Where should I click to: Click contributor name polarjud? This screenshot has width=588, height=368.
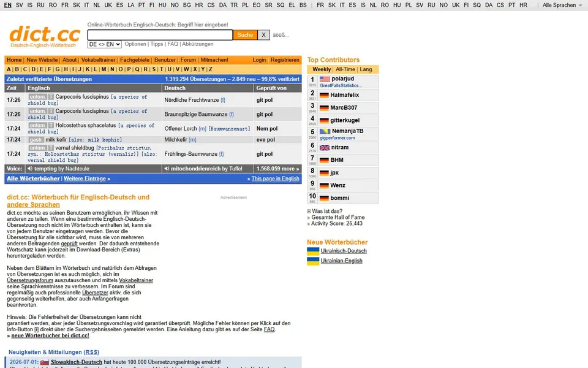point(343,79)
